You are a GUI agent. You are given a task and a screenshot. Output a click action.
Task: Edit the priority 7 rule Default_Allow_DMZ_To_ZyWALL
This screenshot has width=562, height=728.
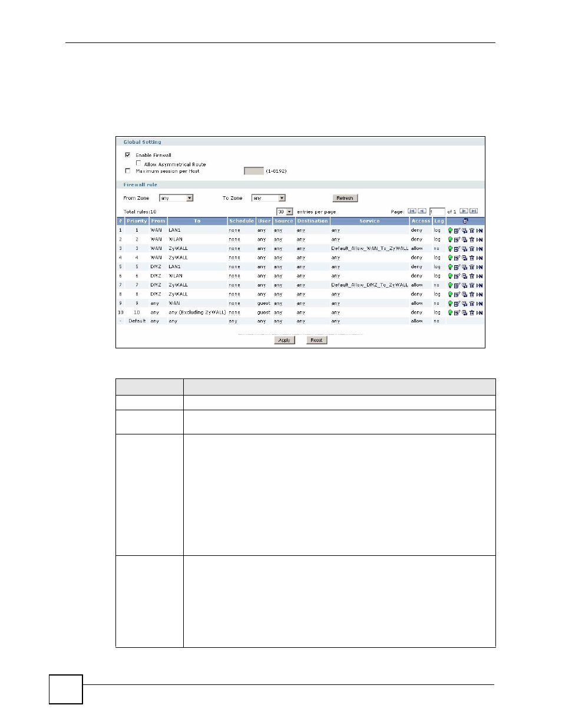pyautogui.click(x=457, y=285)
